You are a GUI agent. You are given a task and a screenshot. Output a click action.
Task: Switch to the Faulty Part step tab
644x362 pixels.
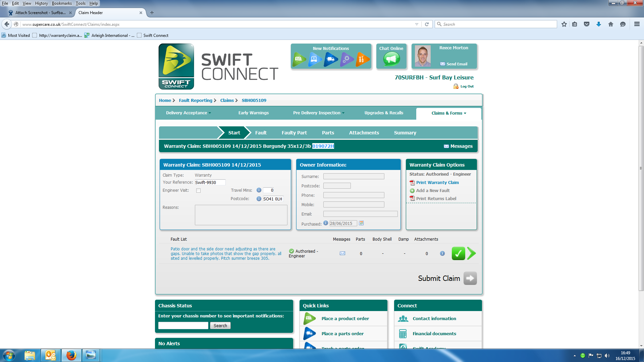pos(294,133)
